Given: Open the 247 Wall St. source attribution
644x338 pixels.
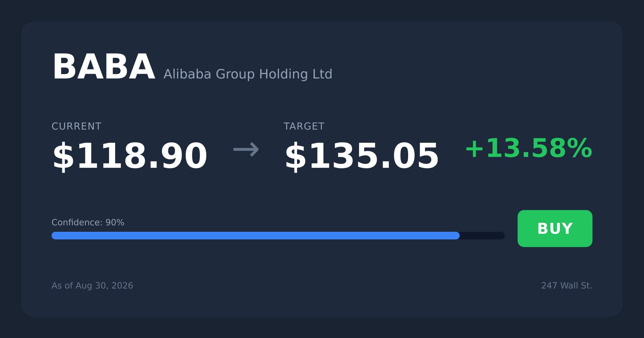Looking at the screenshot, I should [x=567, y=286].
